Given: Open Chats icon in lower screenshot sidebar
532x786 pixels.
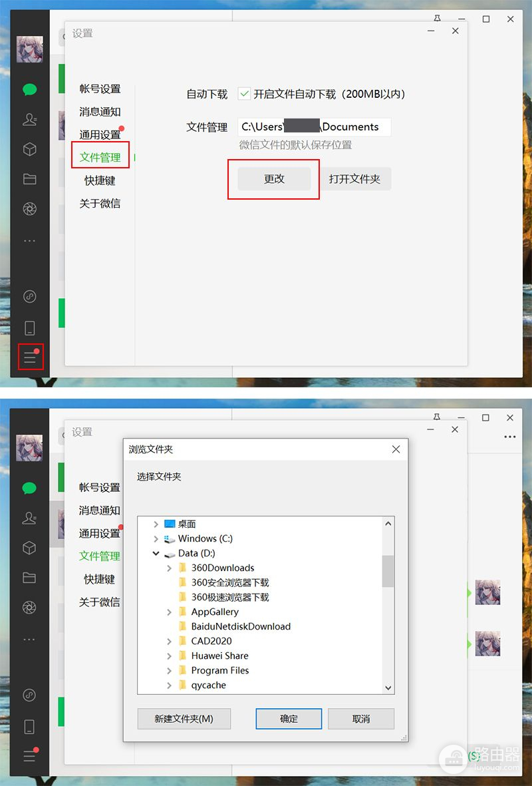Looking at the screenshot, I should point(29,489).
